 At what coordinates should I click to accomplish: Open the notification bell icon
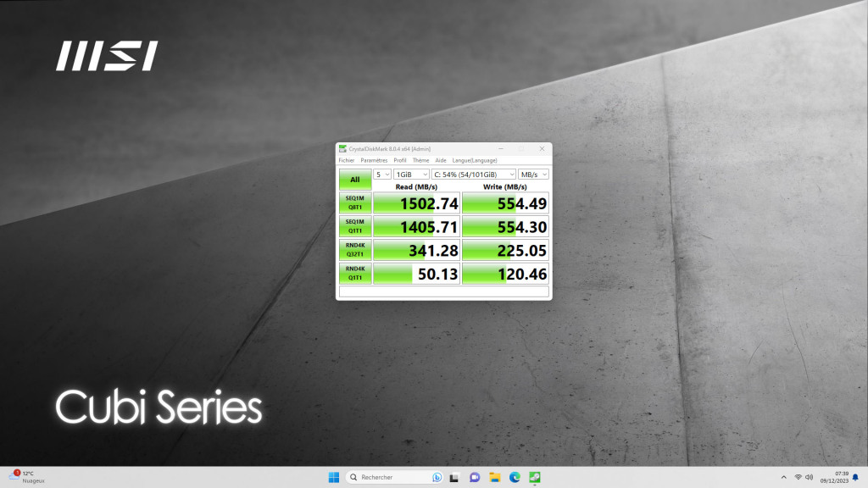coord(855,477)
